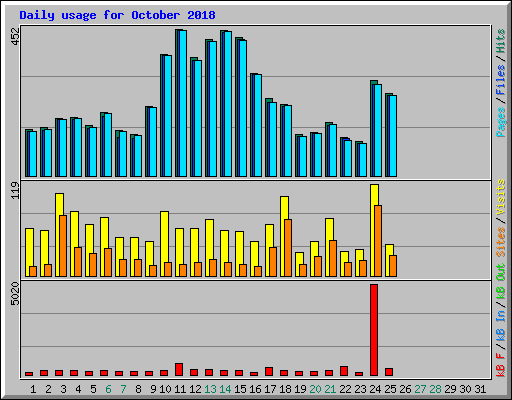Click day label 29 on x-axis
Image resolution: width=512 pixels, height=400 pixels.
point(450,389)
